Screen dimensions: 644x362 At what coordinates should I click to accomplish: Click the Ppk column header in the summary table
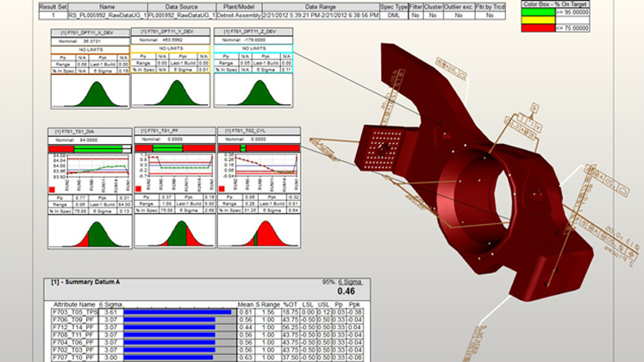[x=354, y=305]
